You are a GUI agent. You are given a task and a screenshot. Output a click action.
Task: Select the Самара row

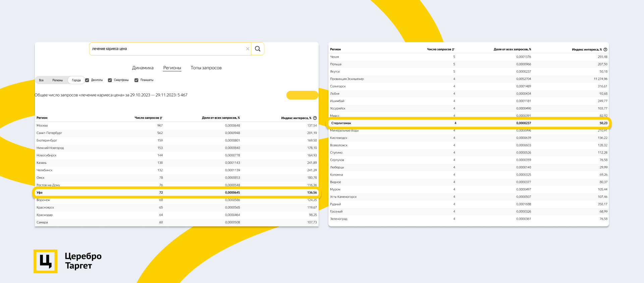pos(177,222)
